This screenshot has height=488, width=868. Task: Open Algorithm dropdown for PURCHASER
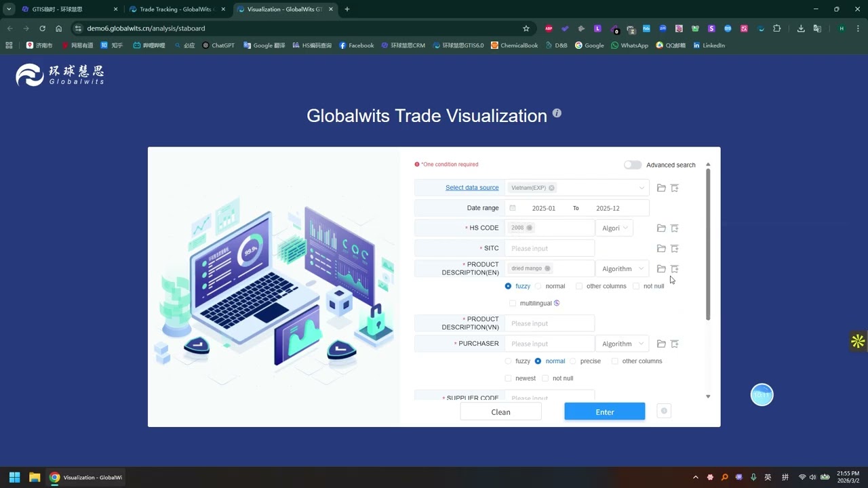click(622, 344)
